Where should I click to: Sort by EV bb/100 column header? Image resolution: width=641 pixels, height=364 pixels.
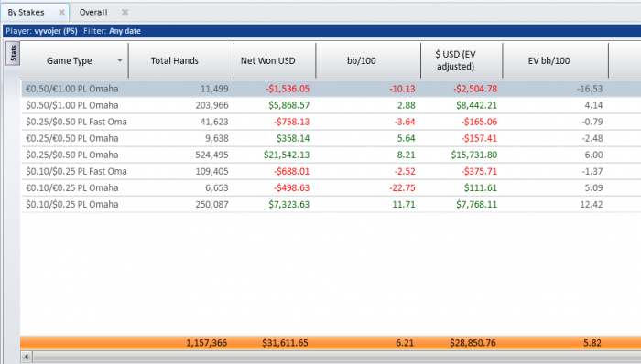pyautogui.click(x=555, y=60)
